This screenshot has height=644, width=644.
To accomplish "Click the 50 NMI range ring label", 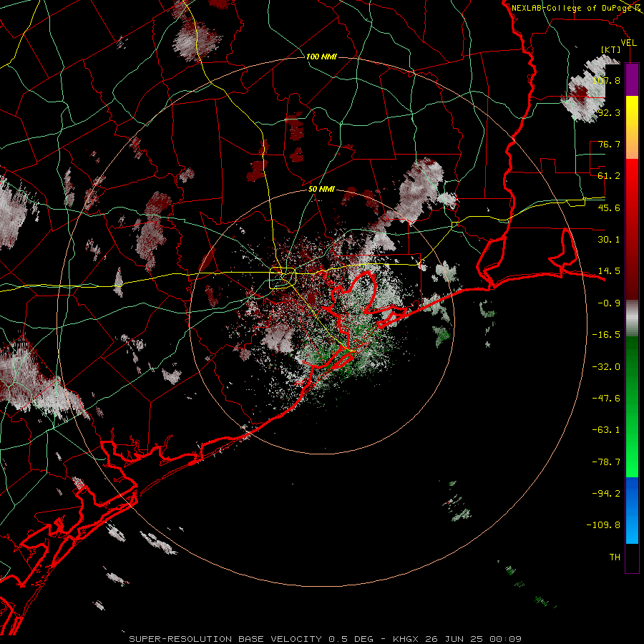I will point(321,190).
